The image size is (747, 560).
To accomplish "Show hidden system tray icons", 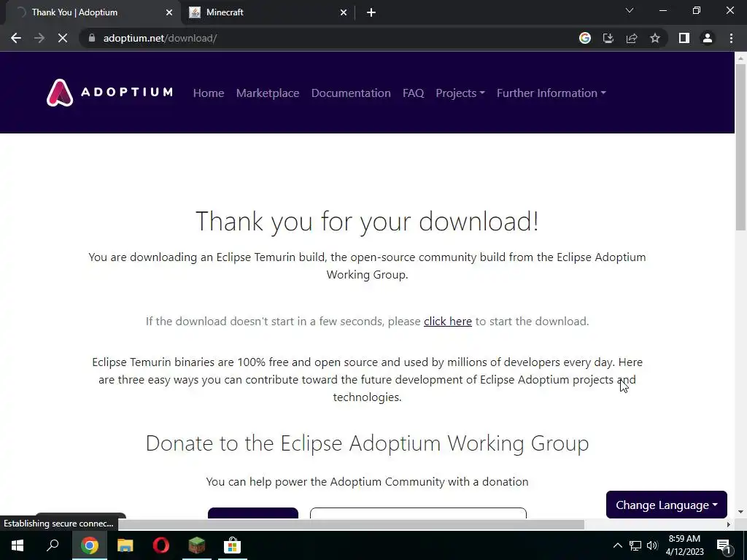I will [x=617, y=545].
